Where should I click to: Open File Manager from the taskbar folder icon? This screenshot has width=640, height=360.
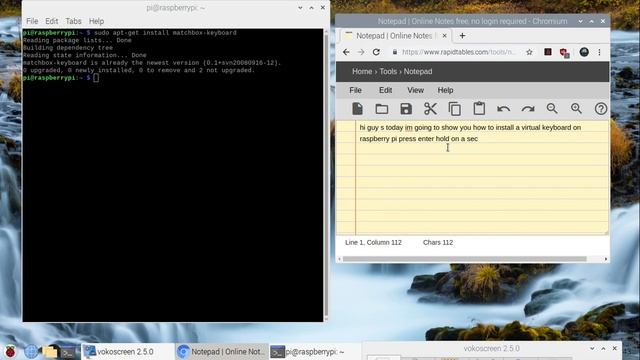(50, 351)
